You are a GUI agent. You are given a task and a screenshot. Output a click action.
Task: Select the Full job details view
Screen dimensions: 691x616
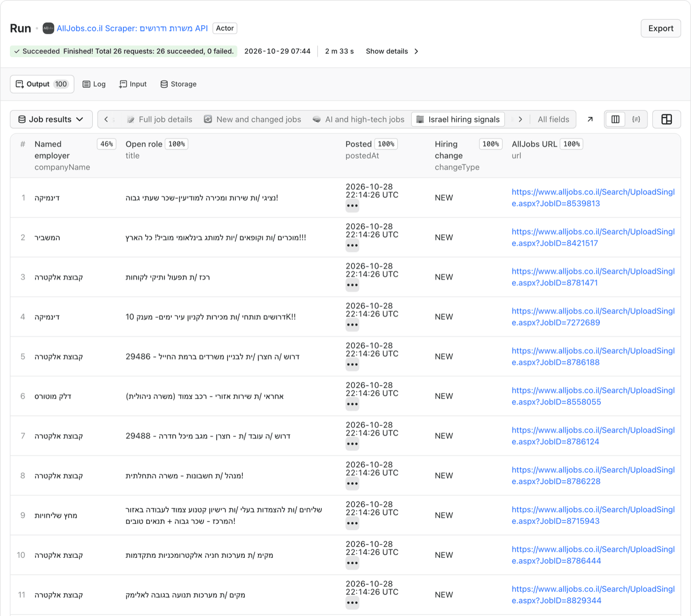coord(159,119)
